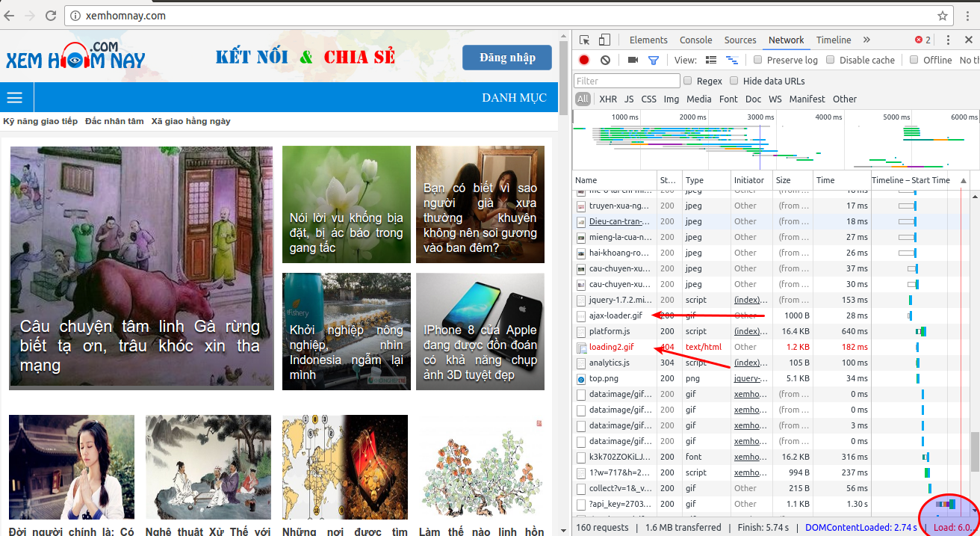Image resolution: width=980 pixels, height=536 pixels.
Task: Toggle the overview waterfall view icon
Action: [732, 60]
